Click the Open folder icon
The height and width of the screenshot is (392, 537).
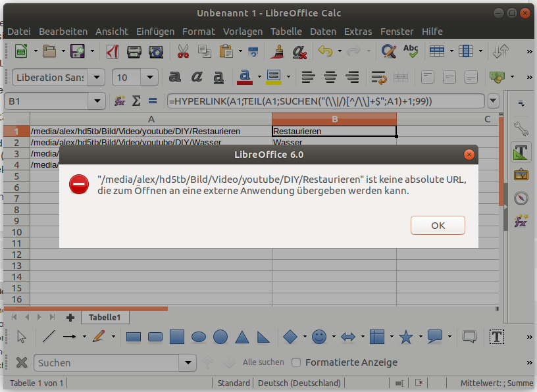[x=49, y=51]
